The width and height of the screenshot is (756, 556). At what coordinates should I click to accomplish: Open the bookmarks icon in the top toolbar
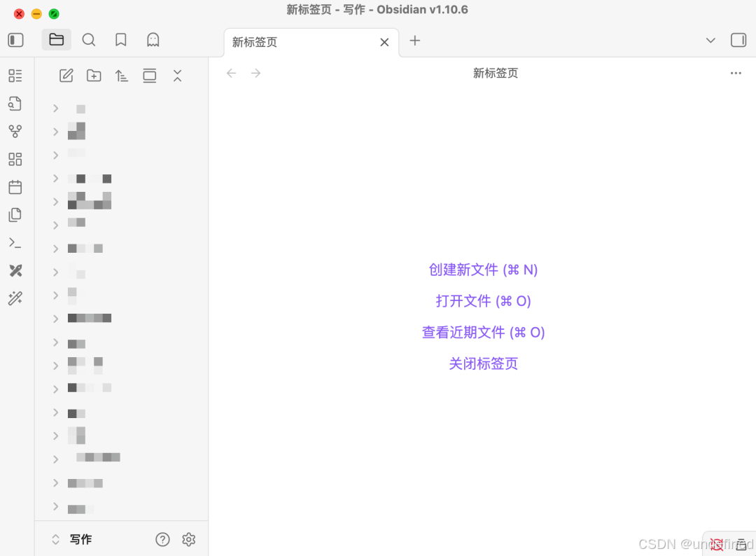click(120, 40)
